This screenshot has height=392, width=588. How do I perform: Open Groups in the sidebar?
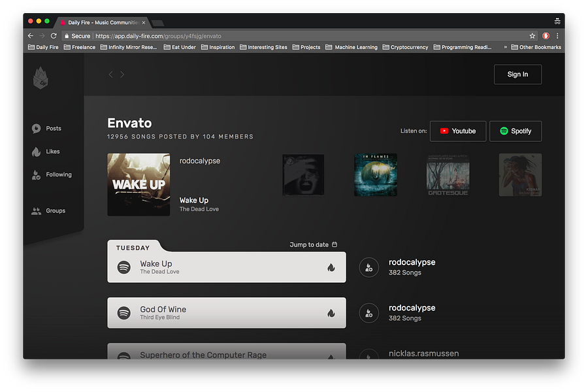(x=48, y=211)
